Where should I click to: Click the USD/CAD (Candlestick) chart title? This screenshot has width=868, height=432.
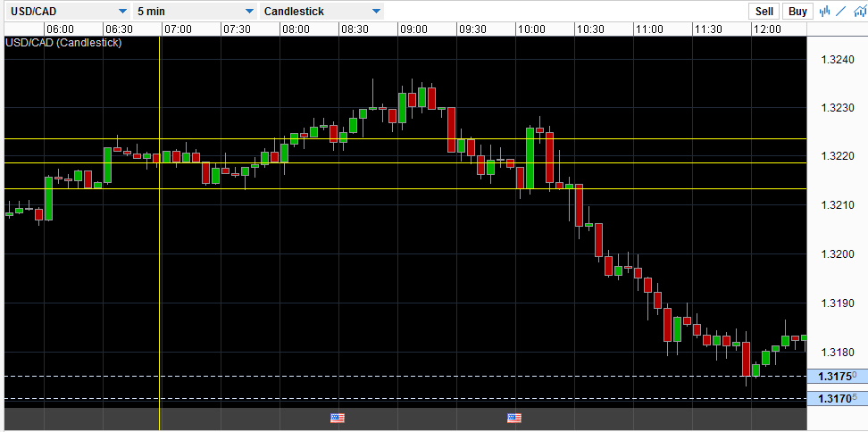(x=63, y=43)
